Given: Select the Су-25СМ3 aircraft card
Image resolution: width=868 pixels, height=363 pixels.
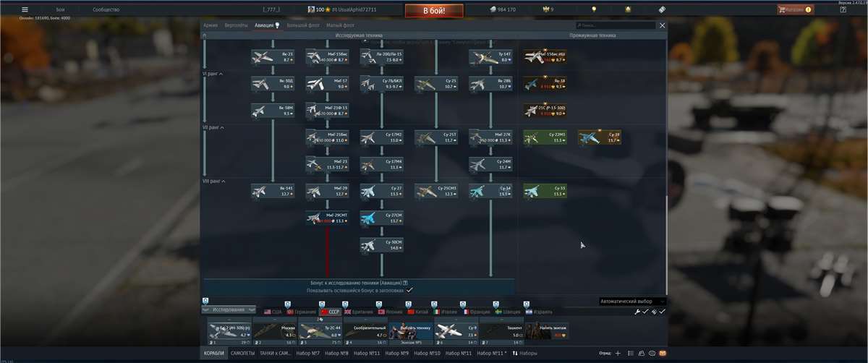Looking at the screenshot, I should tap(436, 191).
